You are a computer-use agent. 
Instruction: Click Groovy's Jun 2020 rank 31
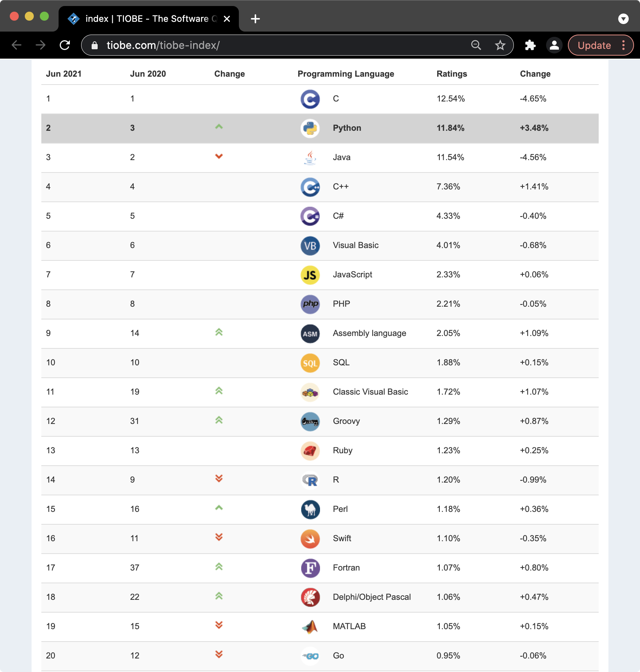pyautogui.click(x=134, y=421)
